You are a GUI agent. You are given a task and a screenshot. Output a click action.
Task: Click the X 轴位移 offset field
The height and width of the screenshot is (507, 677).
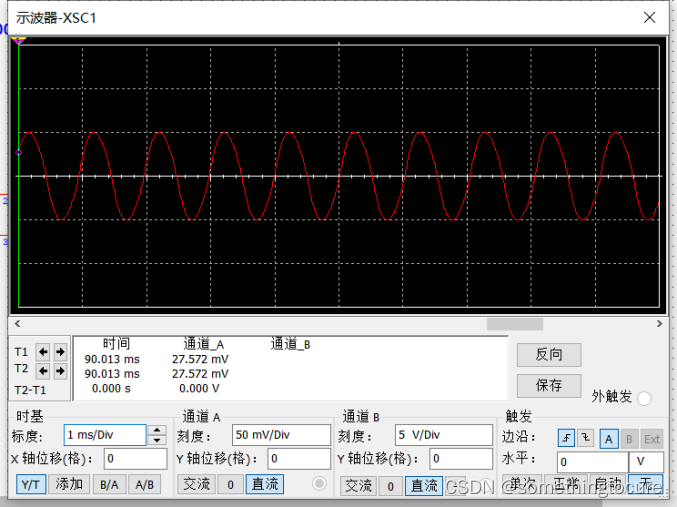pos(135,459)
